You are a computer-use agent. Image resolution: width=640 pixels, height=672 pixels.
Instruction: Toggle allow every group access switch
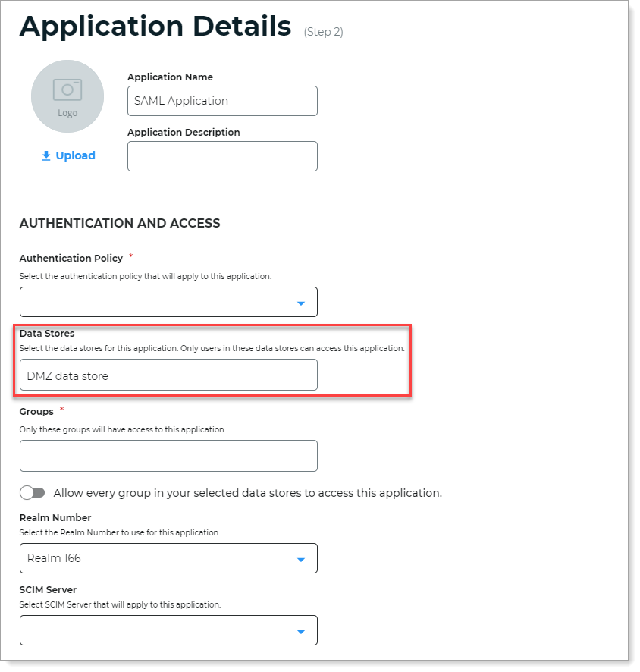point(33,493)
